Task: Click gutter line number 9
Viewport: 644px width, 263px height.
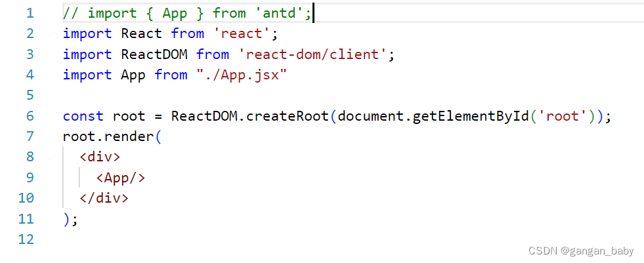Action: point(30,178)
